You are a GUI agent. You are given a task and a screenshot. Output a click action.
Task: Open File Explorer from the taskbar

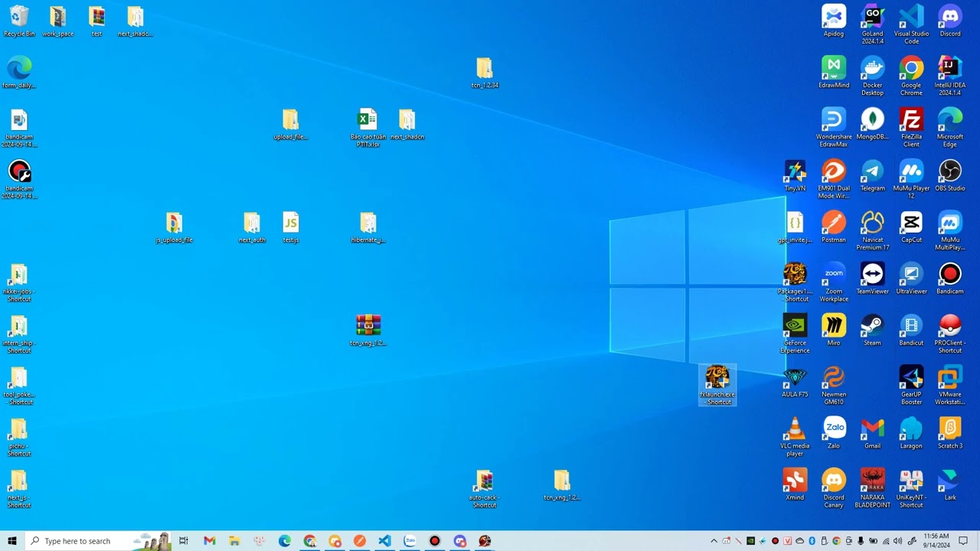pyautogui.click(x=234, y=541)
